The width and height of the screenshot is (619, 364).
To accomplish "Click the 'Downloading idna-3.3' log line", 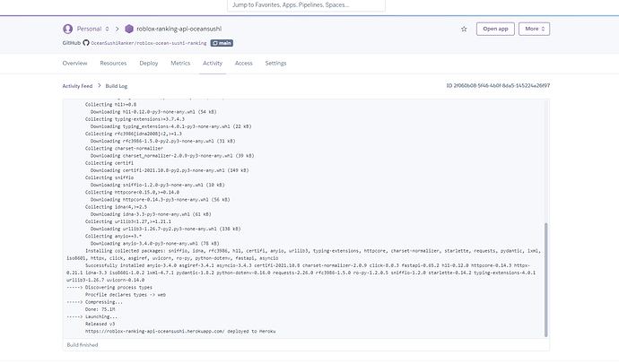I will tap(151, 214).
